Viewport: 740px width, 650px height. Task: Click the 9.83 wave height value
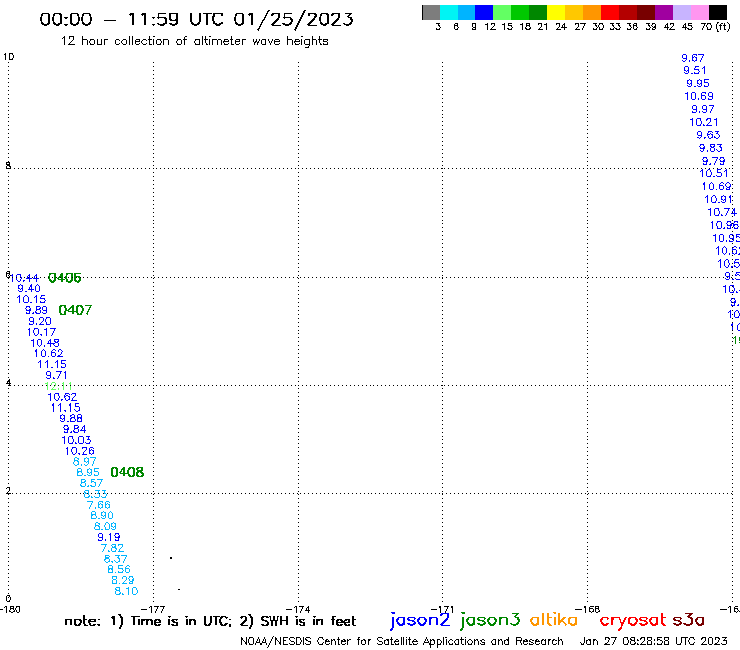click(x=711, y=148)
